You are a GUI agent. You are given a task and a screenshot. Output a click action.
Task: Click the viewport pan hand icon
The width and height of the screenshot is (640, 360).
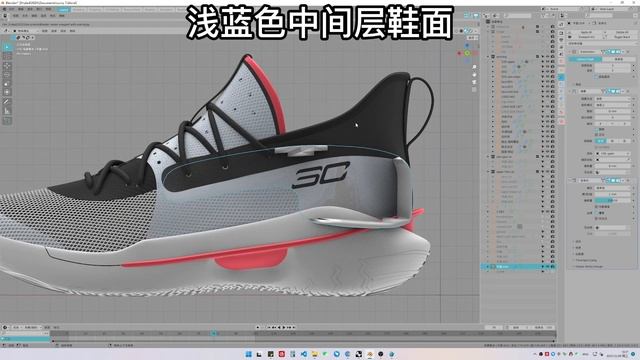(x=474, y=75)
